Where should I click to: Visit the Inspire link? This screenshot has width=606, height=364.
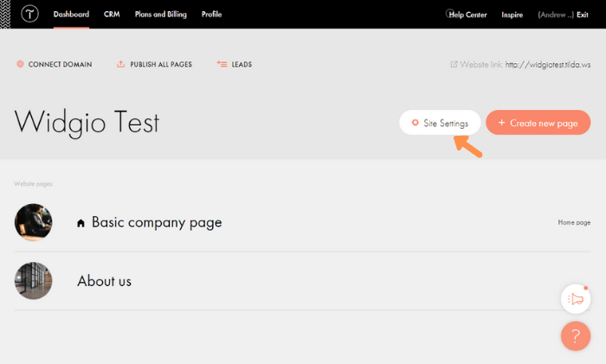point(513,15)
